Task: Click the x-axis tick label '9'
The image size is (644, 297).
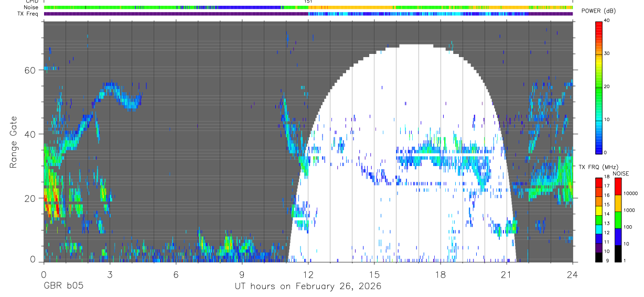Action: click(x=242, y=274)
